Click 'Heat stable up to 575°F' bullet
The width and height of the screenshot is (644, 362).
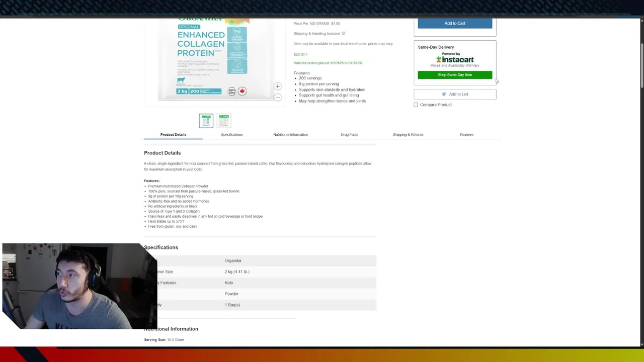click(x=167, y=221)
